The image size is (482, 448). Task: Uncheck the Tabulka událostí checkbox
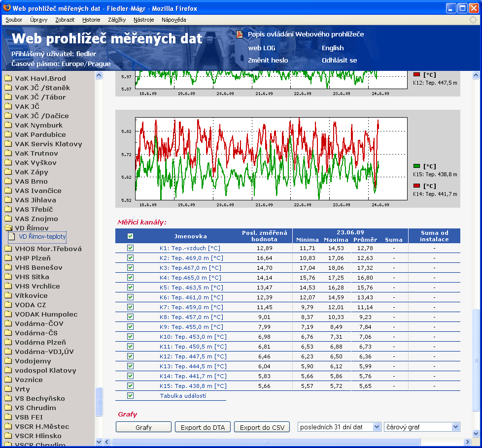pyautogui.click(x=130, y=395)
